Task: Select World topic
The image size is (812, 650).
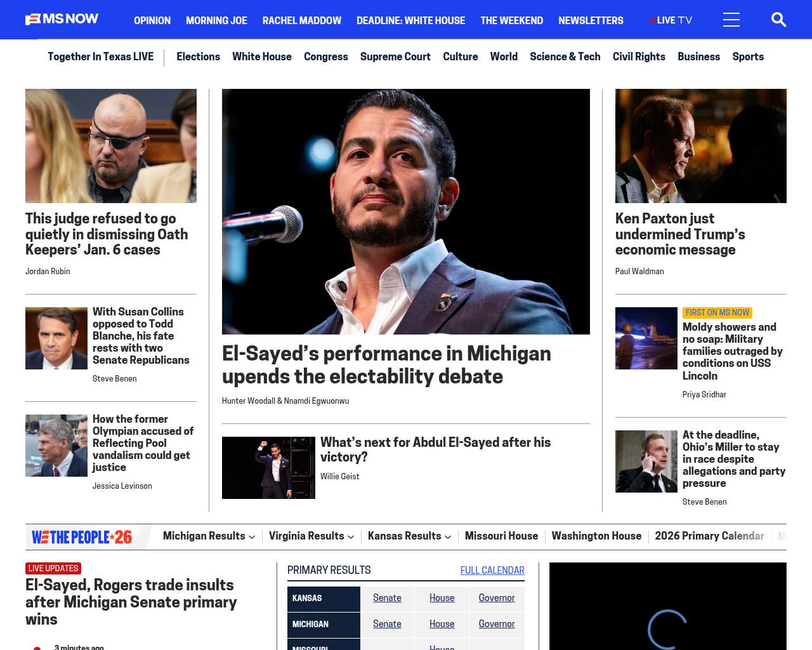Action: [x=504, y=56]
